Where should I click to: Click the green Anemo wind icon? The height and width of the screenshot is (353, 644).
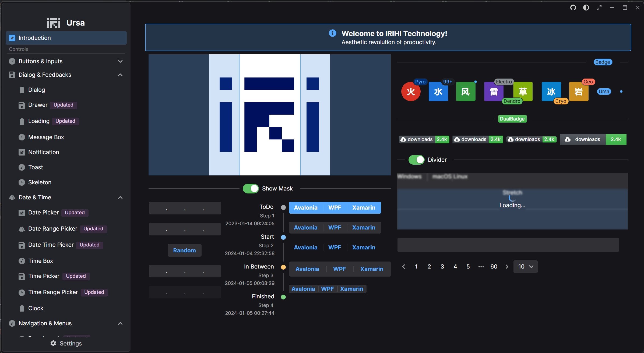click(x=466, y=92)
